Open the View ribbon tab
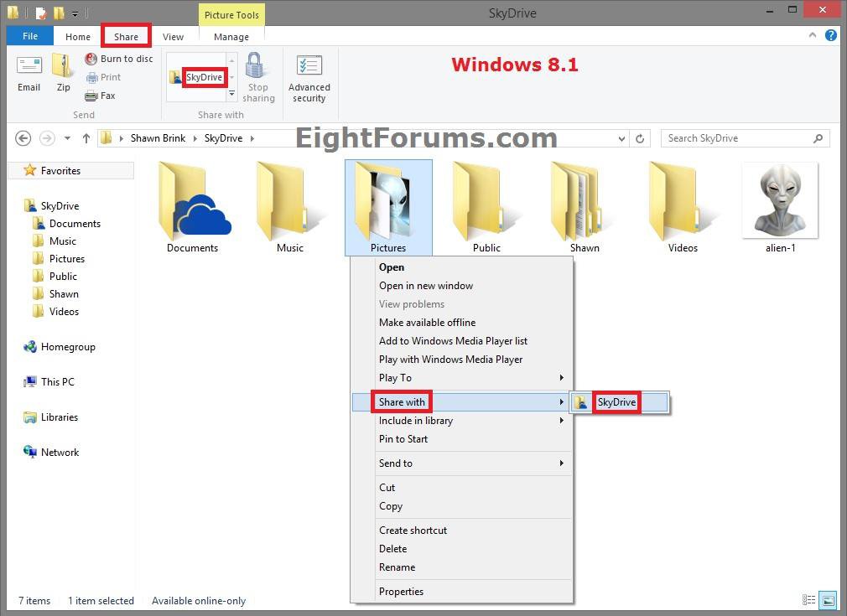Image resolution: width=847 pixels, height=616 pixels. coord(173,37)
